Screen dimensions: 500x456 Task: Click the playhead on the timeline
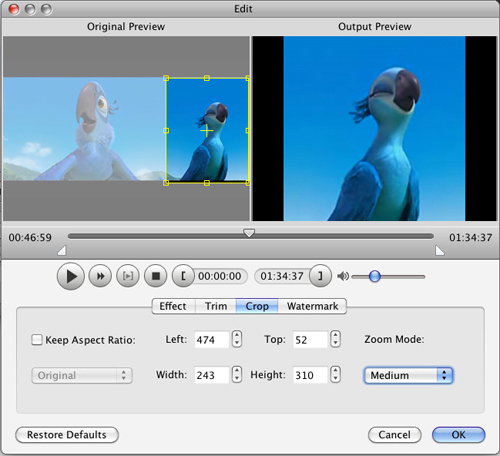click(x=249, y=233)
